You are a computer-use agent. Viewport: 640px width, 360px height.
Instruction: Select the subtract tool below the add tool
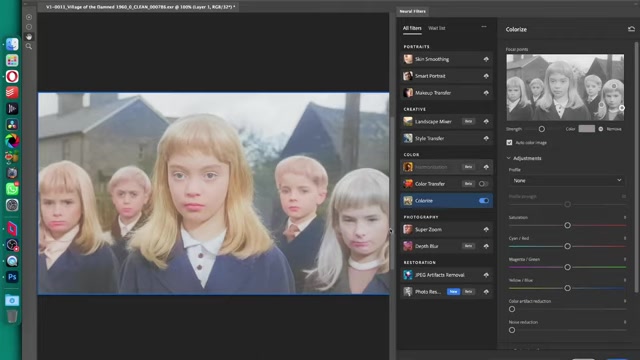pos(29,27)
